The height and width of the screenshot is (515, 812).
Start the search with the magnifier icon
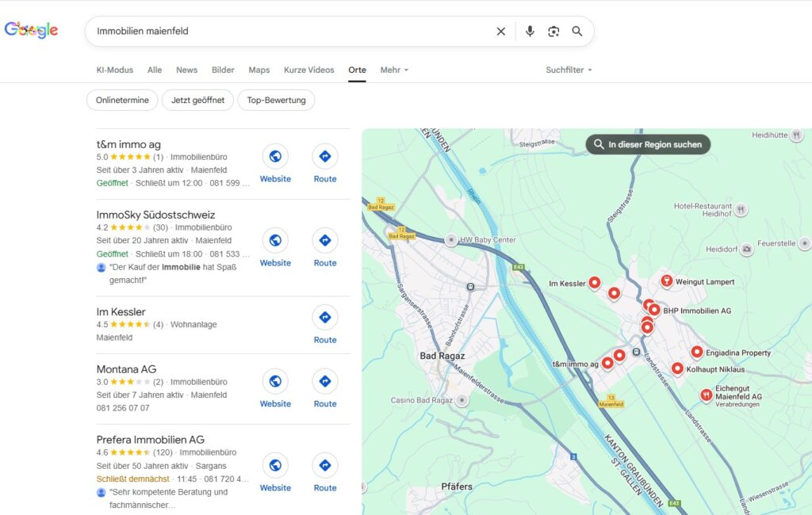pos(577,31)
